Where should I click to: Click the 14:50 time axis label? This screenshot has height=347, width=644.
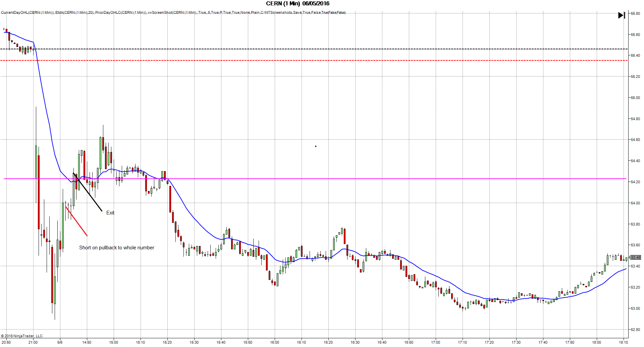(x=87, y=342)
